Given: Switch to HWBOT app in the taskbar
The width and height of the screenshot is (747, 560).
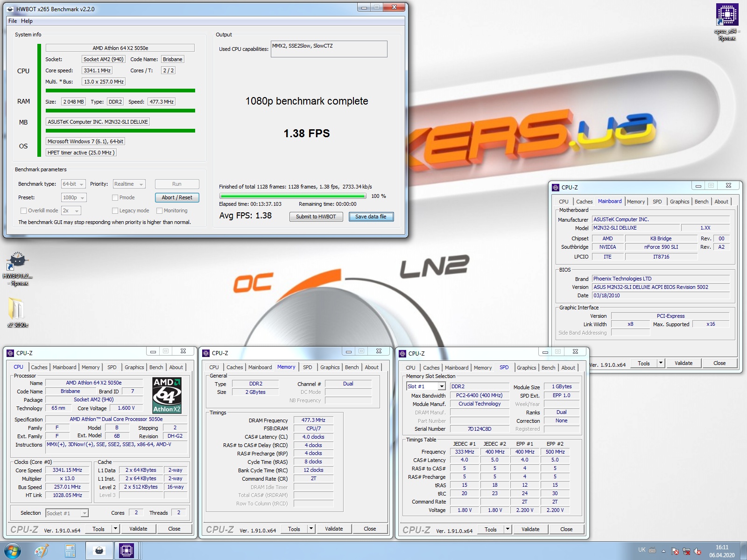Looking at the screenshot, I should pyautogui.click(x=99, y=551).
